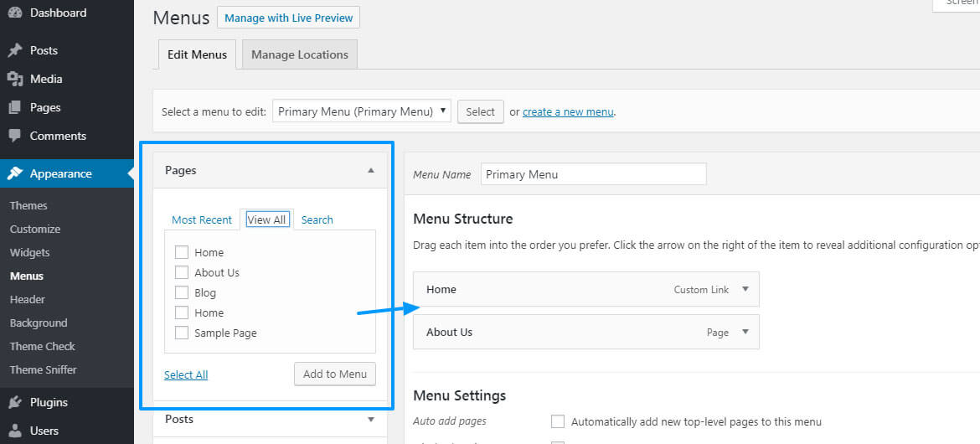Select the Most Recent pages tab
The width and height of the screenshot is (980, 444).
point(202,219)
